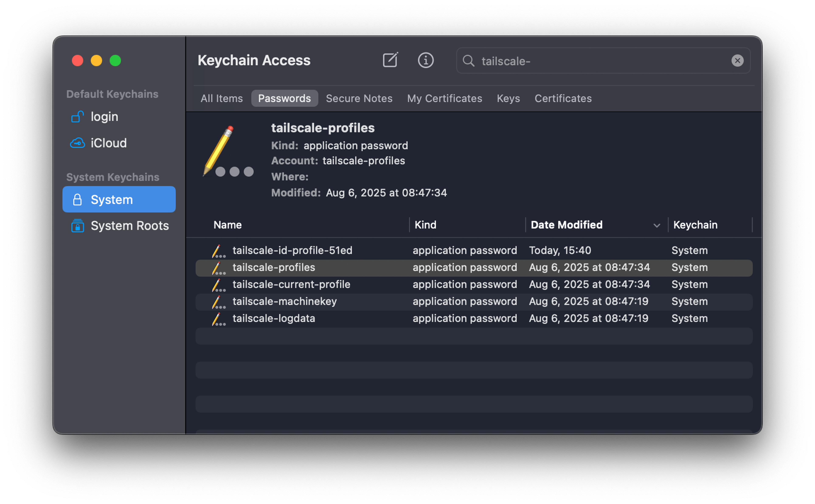This screenshot has width=815, height=504.
Task: Click the System Roots cabinet icon
Action: point(77,226)
